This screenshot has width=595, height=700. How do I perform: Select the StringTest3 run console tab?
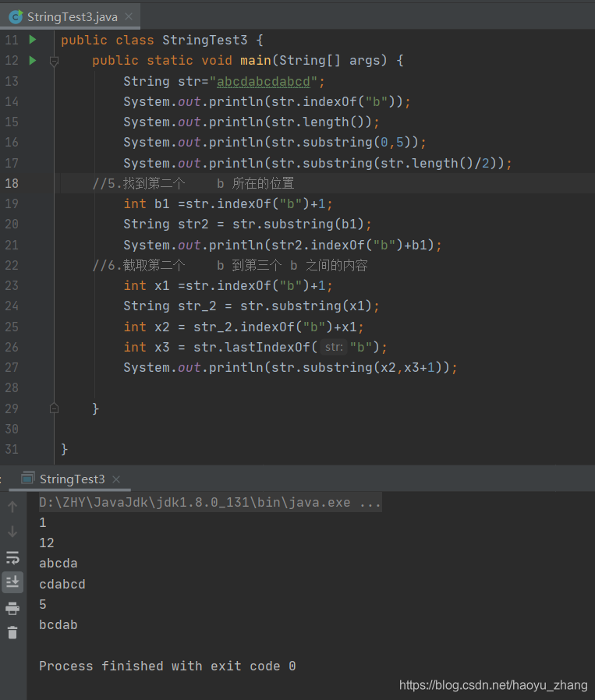click(72, 479)
